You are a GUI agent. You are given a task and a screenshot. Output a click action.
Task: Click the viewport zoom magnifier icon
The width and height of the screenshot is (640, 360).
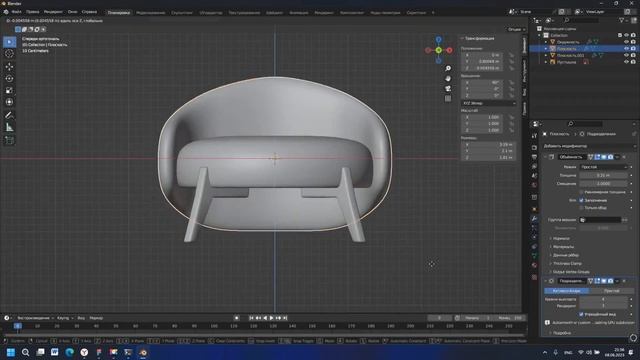coord(448,68)
